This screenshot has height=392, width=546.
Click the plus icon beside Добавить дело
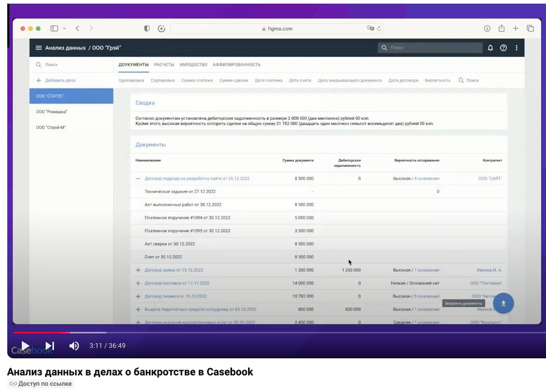click(38, 80)
